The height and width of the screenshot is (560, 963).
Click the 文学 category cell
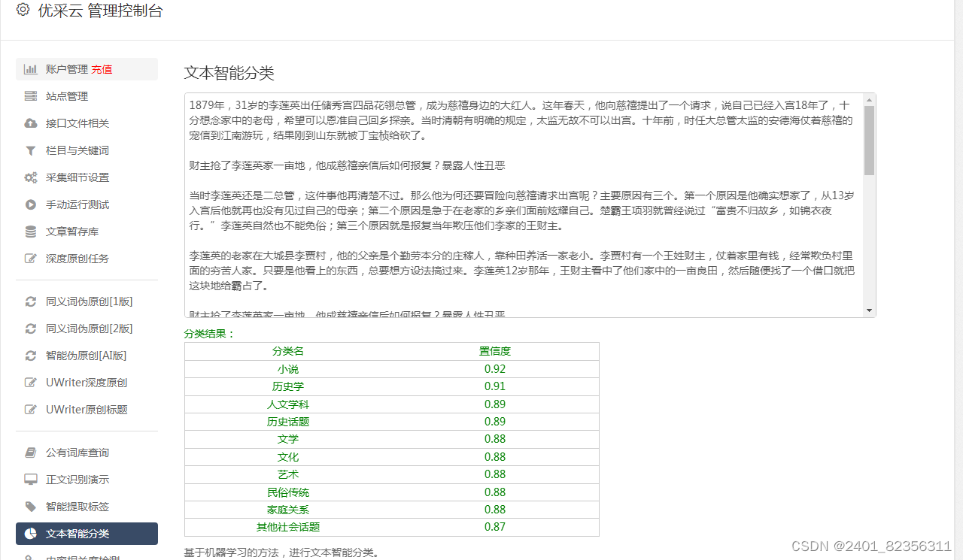pyautogui.click(x=288, y=439)
